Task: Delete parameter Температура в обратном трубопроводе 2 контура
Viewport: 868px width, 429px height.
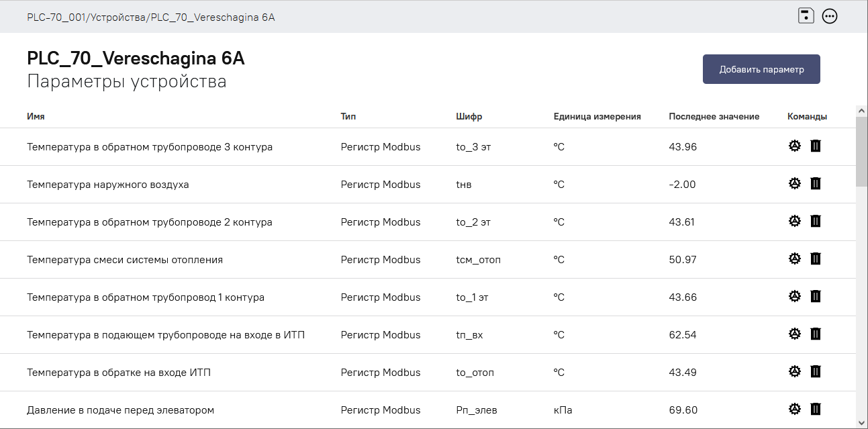Action: tap(816, 221)
